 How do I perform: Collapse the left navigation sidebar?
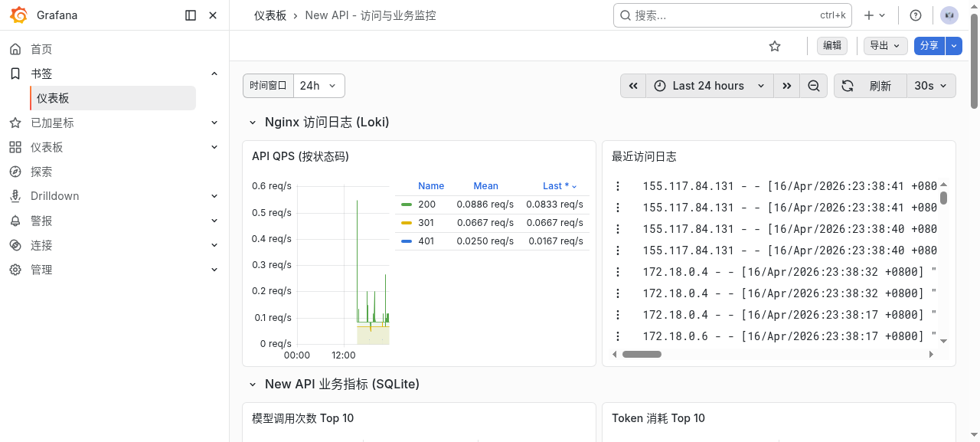[190, 15]
